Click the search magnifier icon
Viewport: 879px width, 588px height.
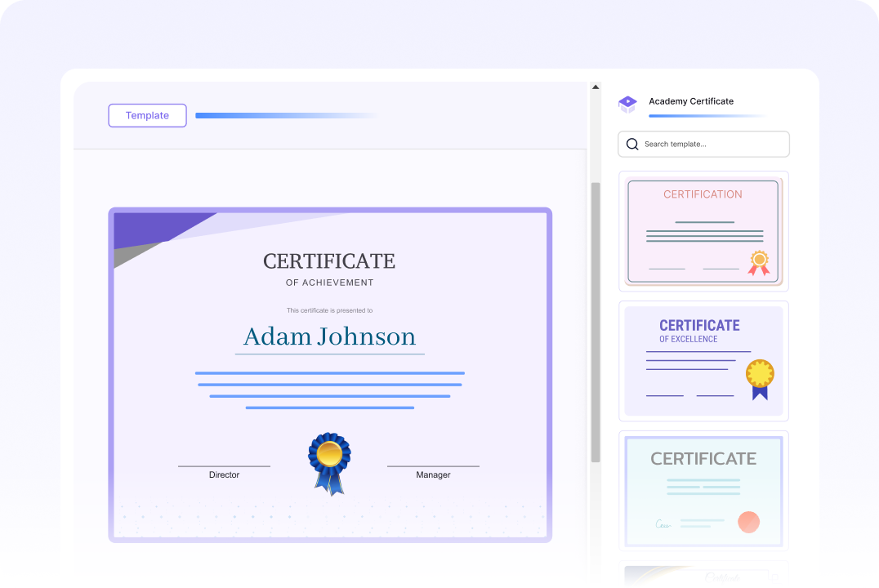[632, 144]
